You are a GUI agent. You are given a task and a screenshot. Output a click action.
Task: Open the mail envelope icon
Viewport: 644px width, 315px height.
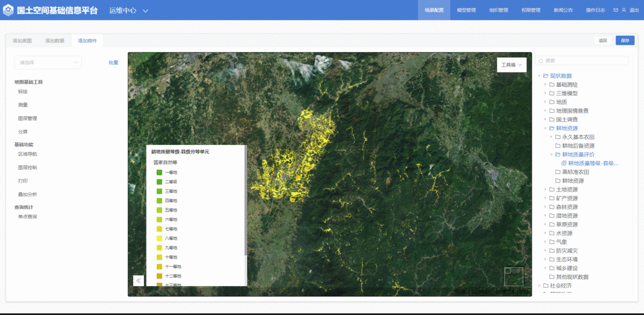(616, 10)
